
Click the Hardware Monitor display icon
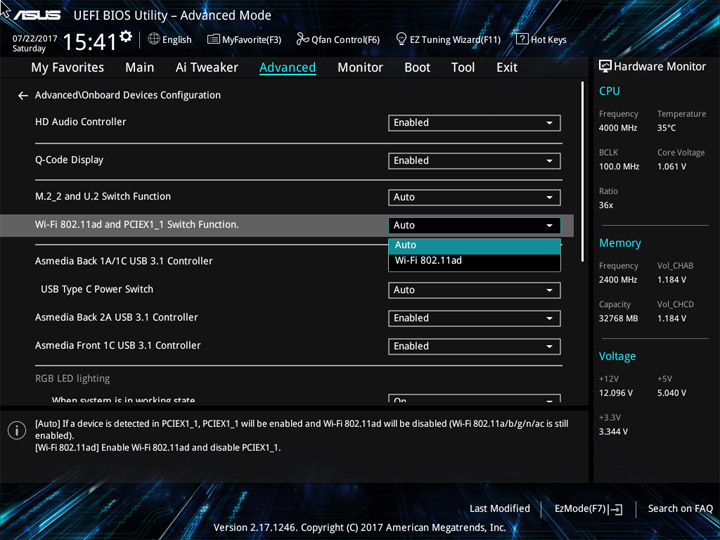click(x=605, y=67)
